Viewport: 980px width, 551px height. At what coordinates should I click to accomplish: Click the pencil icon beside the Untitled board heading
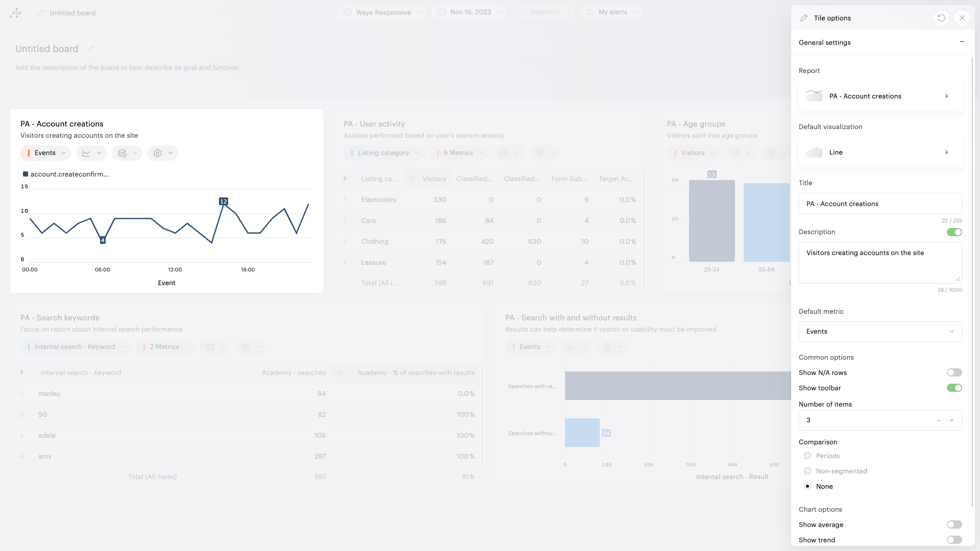click(91, 49)
